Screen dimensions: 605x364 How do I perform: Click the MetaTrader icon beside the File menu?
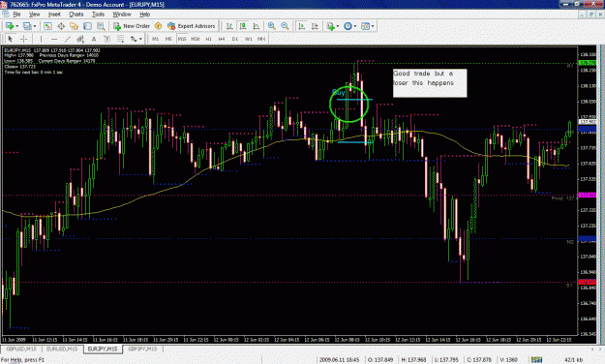pos(6,15)
